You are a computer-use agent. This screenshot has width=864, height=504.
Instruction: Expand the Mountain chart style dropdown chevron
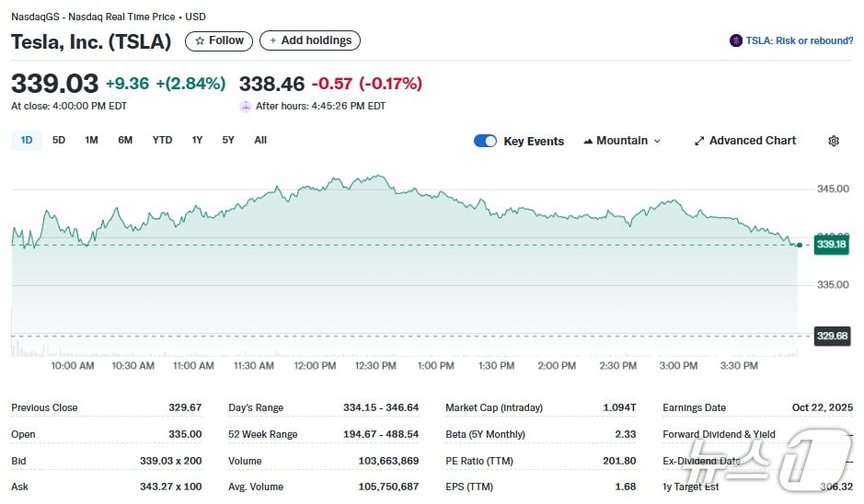(x=657, y=141)
